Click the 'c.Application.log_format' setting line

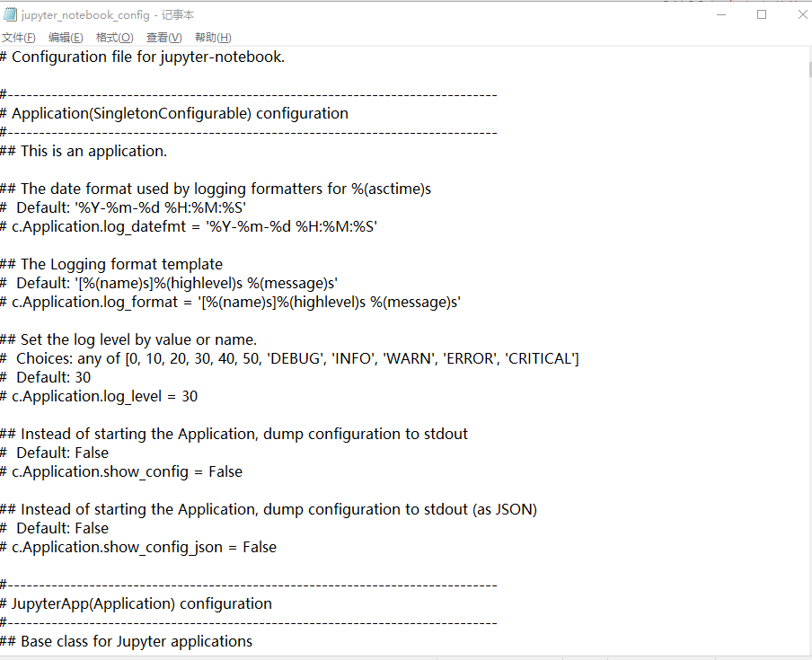pyautogui.click(x=231, y=303)
